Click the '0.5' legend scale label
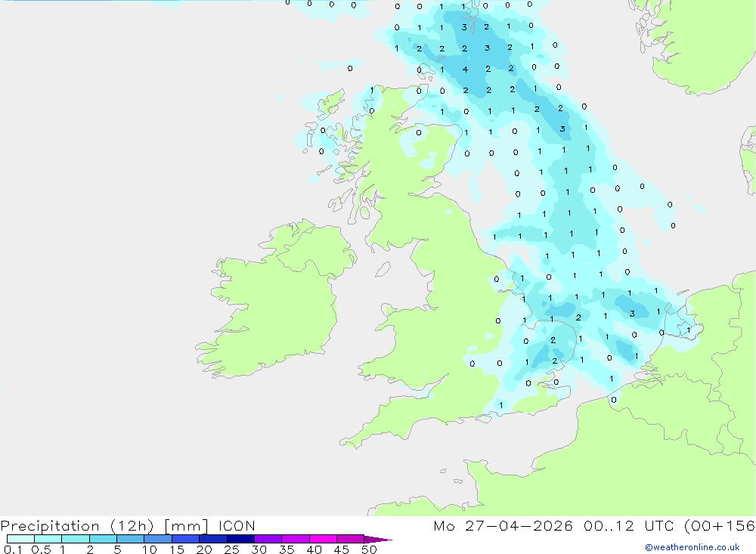The height and width of the screenshot is (554, 756). pyautogui.click(x=41, y=549)
